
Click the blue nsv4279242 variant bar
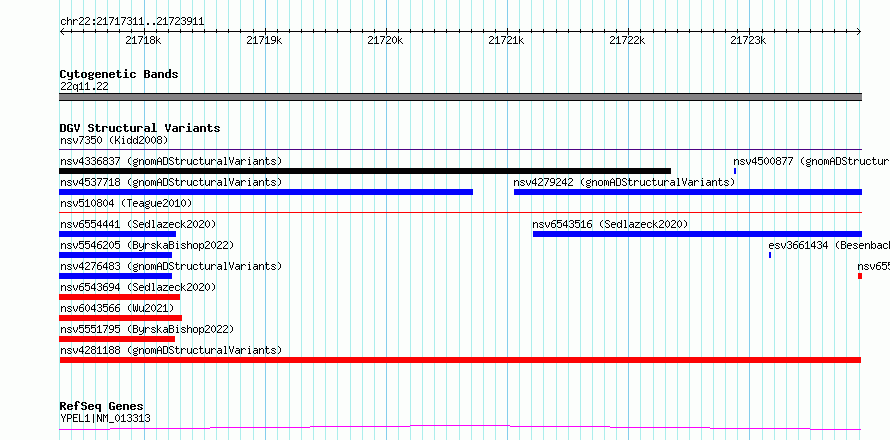[x=688, y=192]
